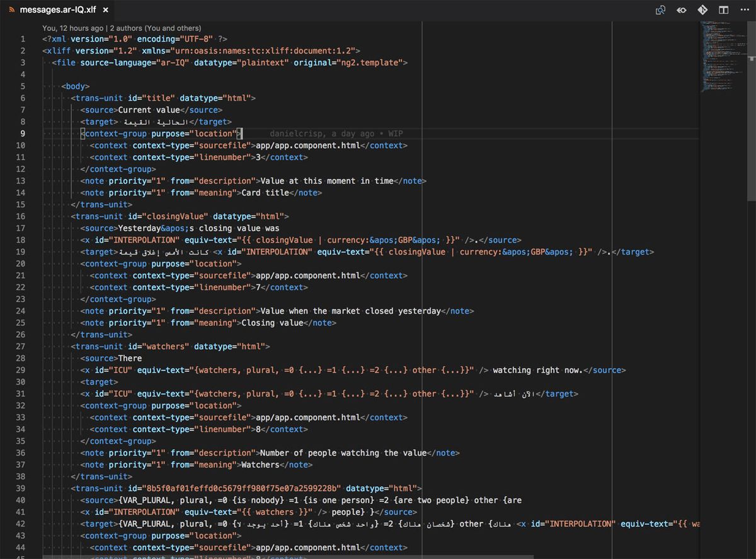This screenshot has height=559, width=756.
Task: Select line number 9 in the gutter
Action: coord(22,133)
